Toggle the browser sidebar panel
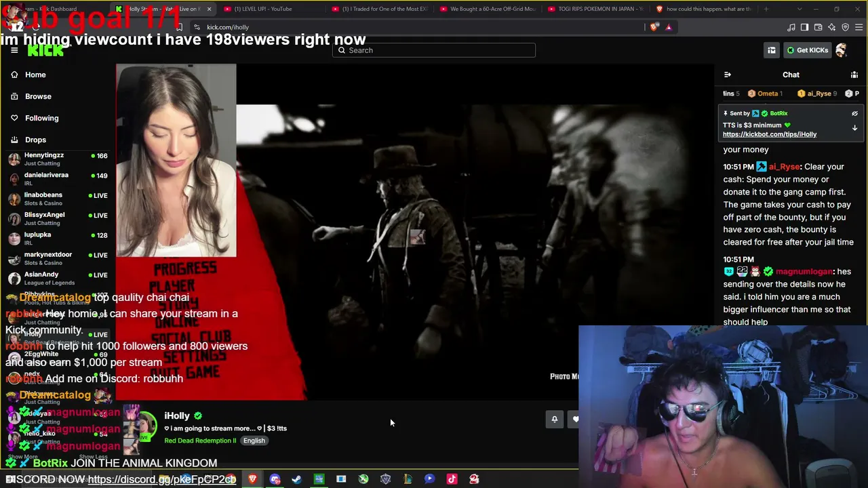 tap(804, 27)
